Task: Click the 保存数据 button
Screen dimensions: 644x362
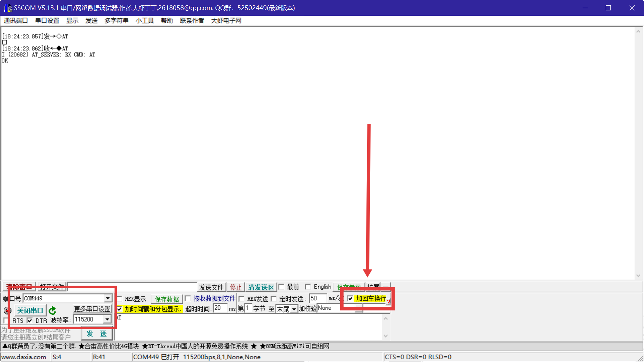Action: [166, 299]
